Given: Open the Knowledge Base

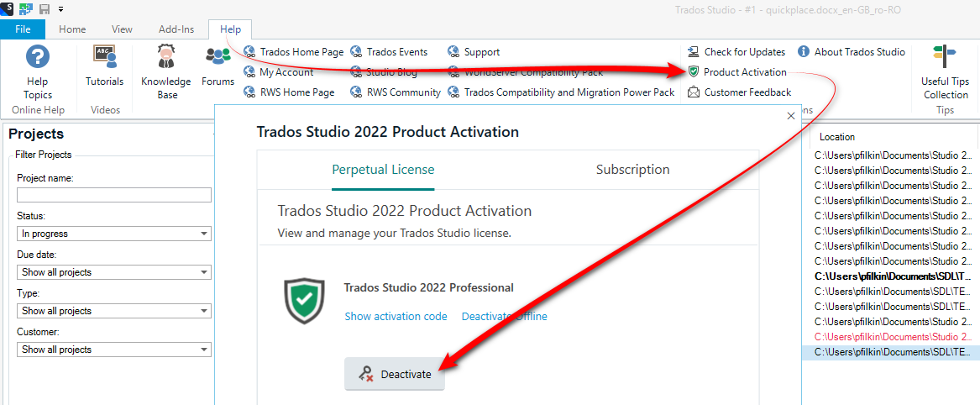Looking at the screenshot, I should click(165, 72).
